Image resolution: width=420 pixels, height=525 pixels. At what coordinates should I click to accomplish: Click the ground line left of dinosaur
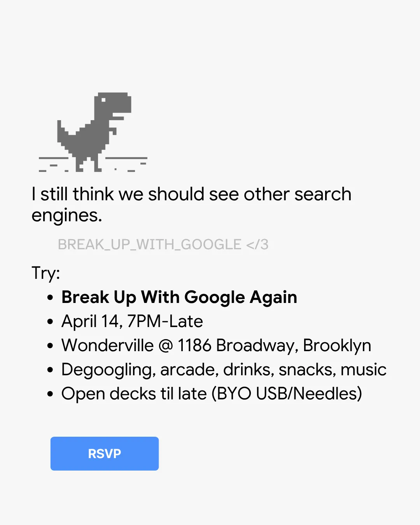point(53,158)
